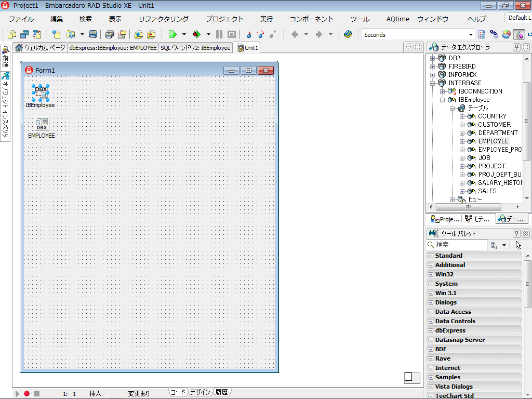This screenshot has height=399, width=532.
Task: Click the red record macro button in status bar
Action: (x=27, y=394)
